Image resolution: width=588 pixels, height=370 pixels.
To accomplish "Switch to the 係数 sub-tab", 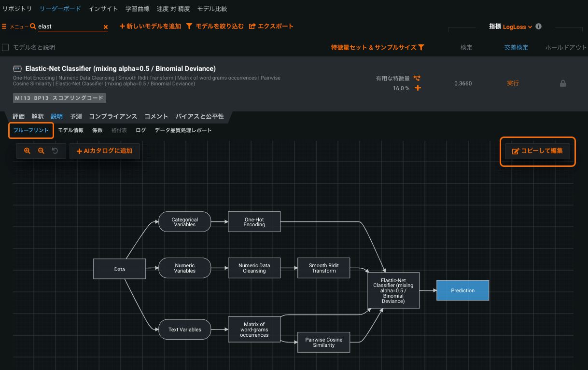I will tap(97, 130).
